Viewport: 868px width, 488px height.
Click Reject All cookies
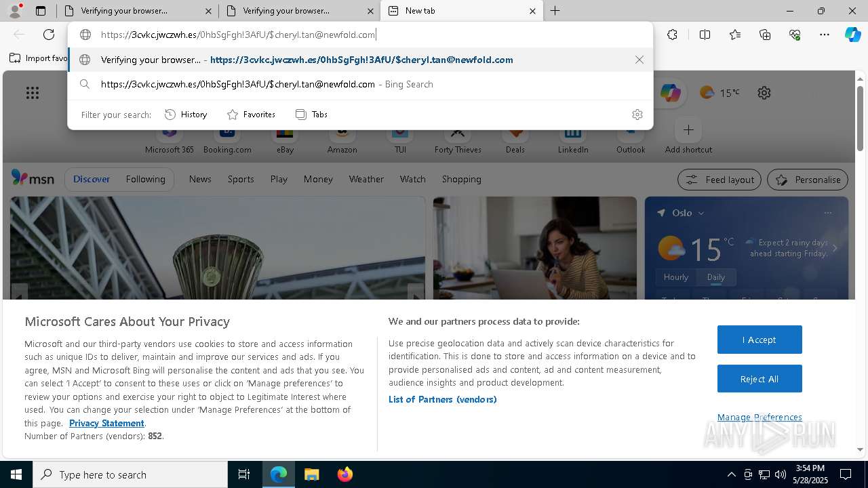[x=759, y=379]
